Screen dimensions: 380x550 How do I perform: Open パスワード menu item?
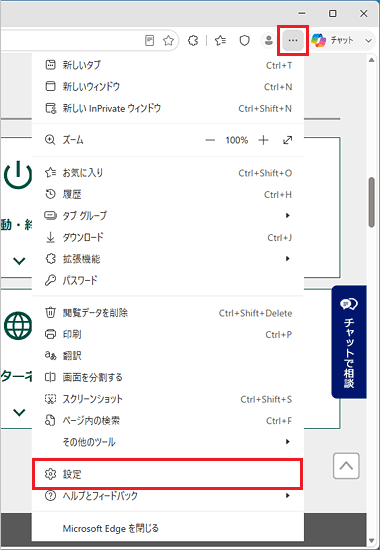[x=168, y=280]
